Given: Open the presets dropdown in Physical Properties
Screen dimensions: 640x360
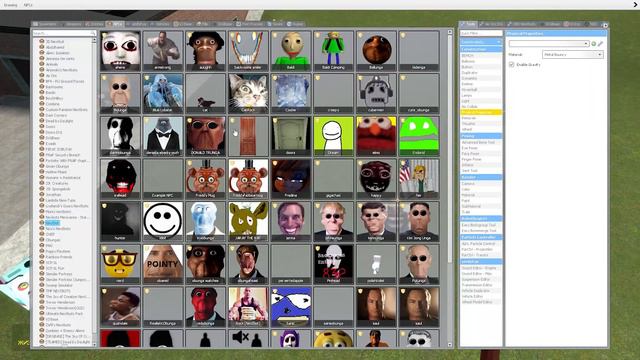Looking at the screenshot, I should [x=549, y=43].
